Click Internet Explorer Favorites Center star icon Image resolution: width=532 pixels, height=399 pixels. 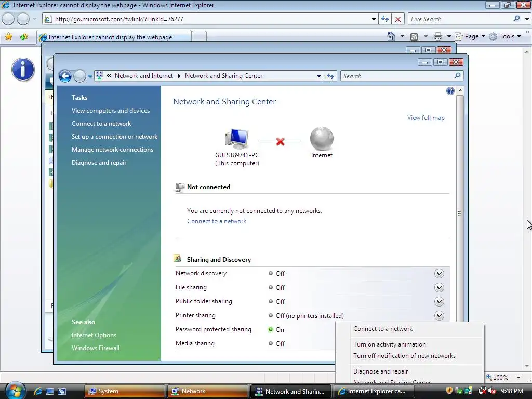(9, 36)
